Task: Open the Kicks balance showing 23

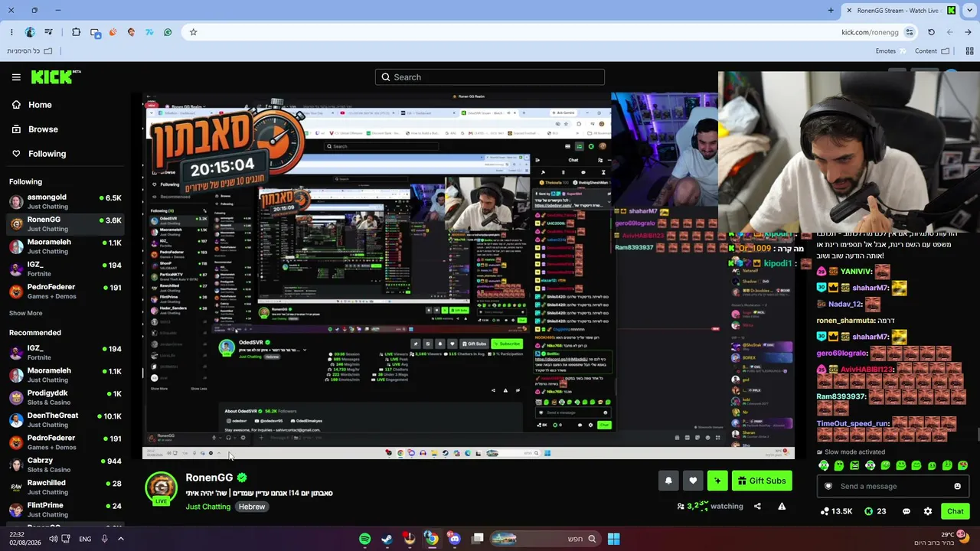Action: [875, 511]
